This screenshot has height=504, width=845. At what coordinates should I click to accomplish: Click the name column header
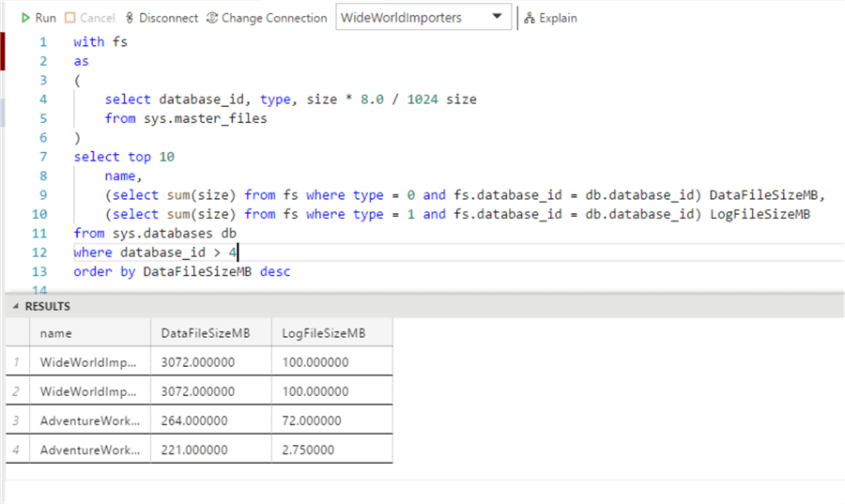tap(56, 333)
